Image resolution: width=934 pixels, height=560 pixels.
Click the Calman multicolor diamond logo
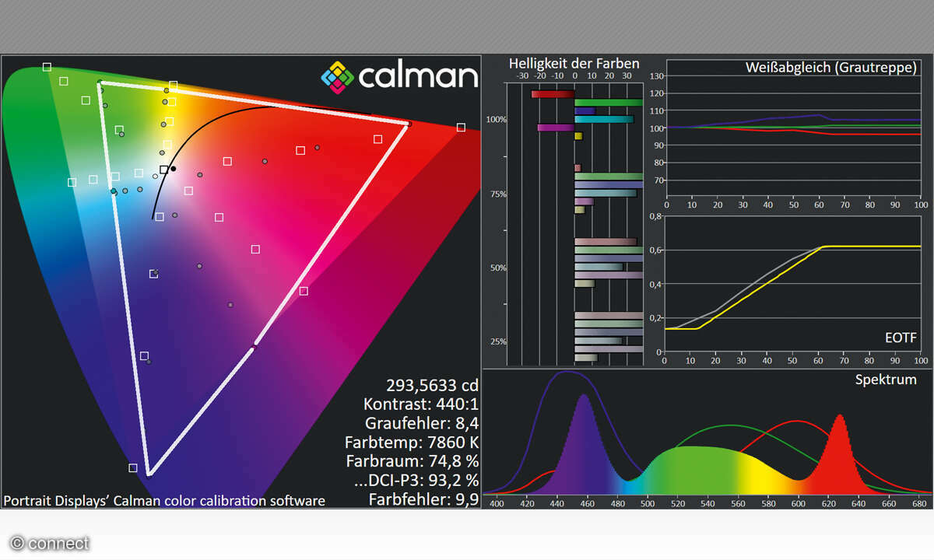[x=338, y=76]
